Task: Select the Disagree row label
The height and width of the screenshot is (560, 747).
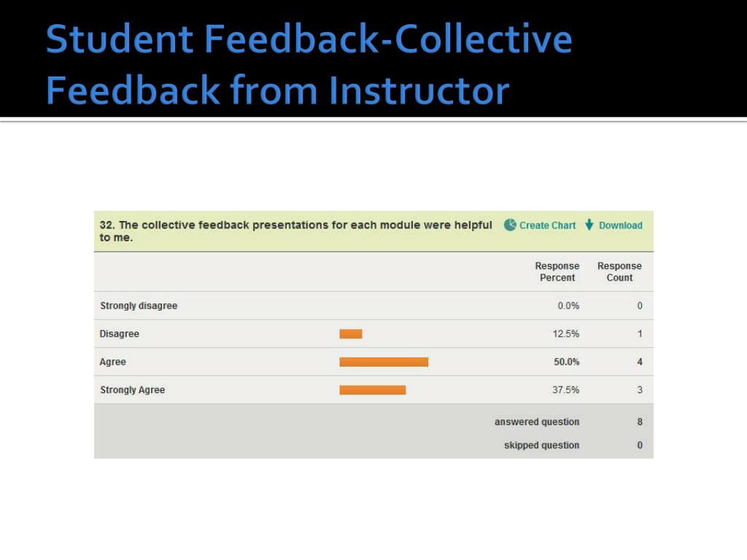Action: 119,334
